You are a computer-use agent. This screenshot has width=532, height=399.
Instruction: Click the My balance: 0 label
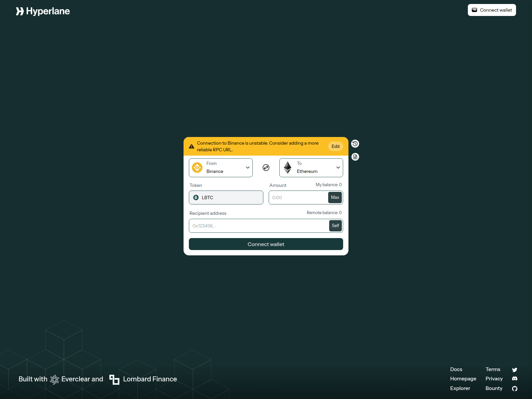coord(329,185)
